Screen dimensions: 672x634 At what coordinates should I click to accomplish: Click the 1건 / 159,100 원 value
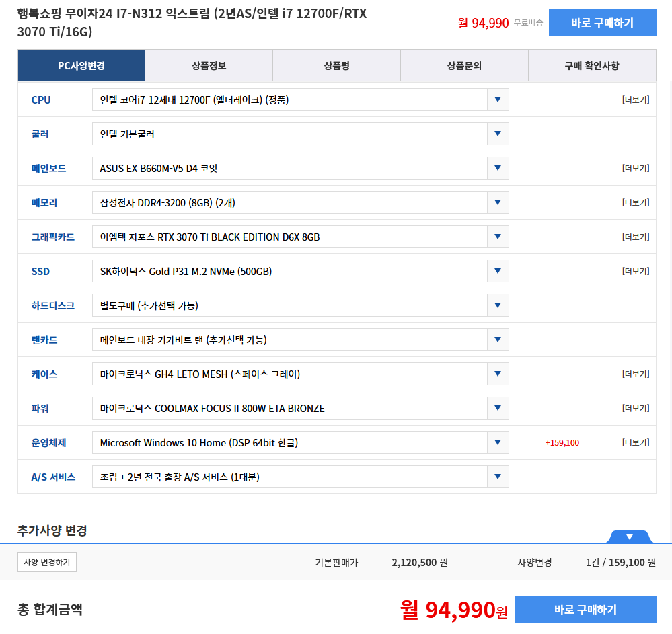[621, 563]
